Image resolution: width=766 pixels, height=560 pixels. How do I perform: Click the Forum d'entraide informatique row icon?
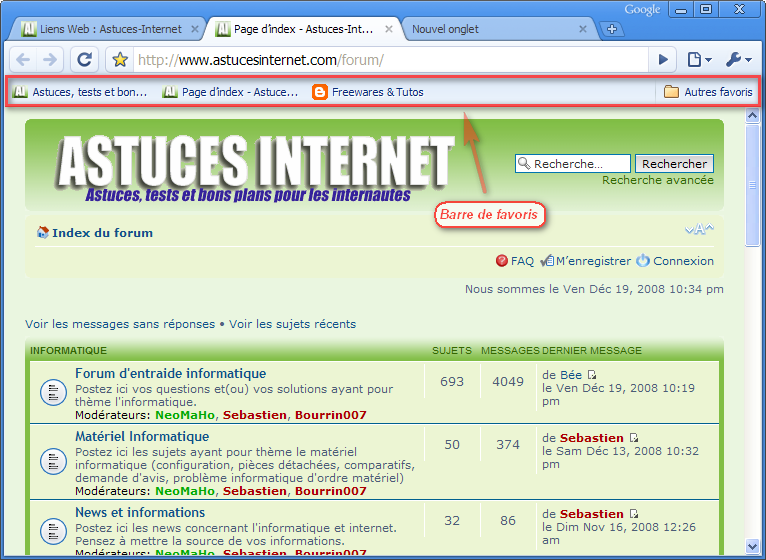[53, 392]
